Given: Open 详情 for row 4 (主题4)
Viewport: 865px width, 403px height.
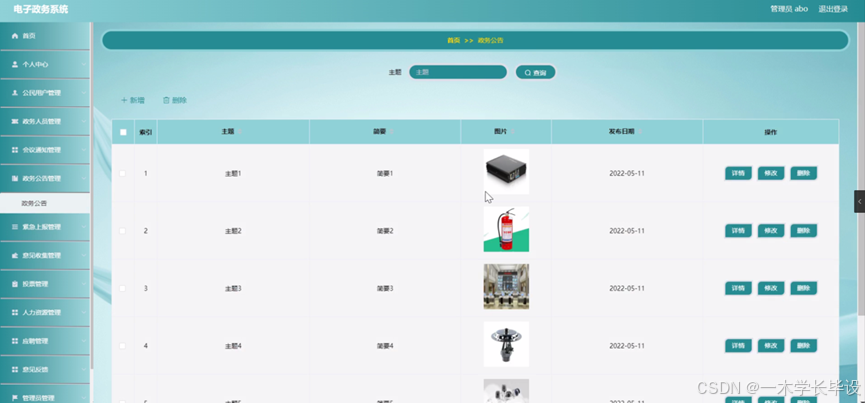Looking at the screenshot, I should click(x=738, y=346).
